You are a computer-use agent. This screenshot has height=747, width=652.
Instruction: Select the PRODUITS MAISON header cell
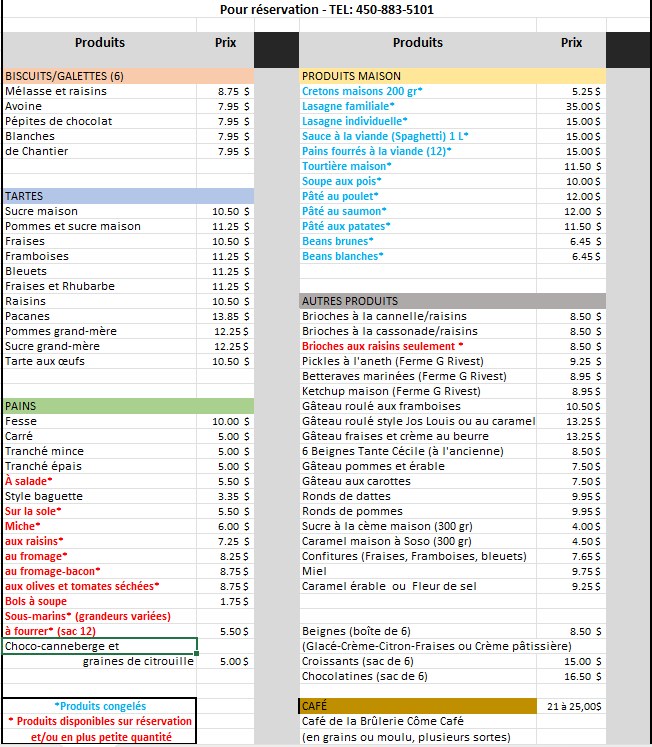(x=453, y=76)
